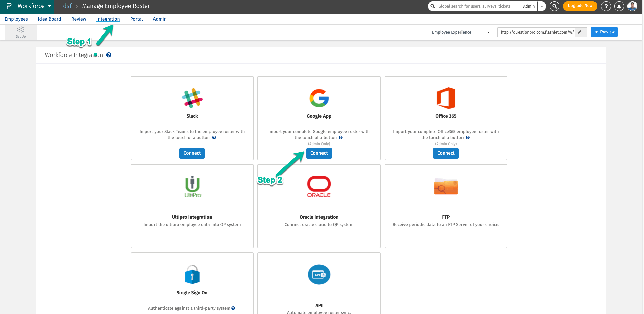Open notifications bell icon
This screenshot has width=644, height=314.
tap(619, 6)
